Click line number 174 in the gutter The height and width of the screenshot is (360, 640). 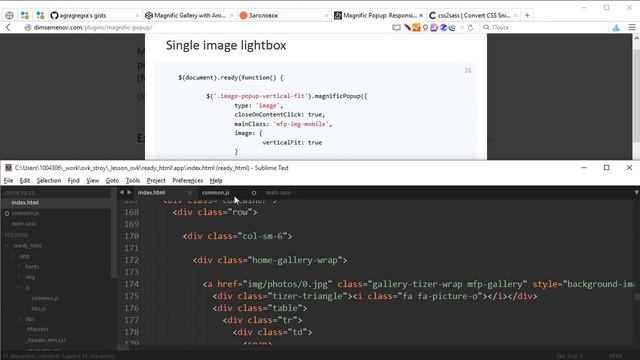(x=131, y=284)
